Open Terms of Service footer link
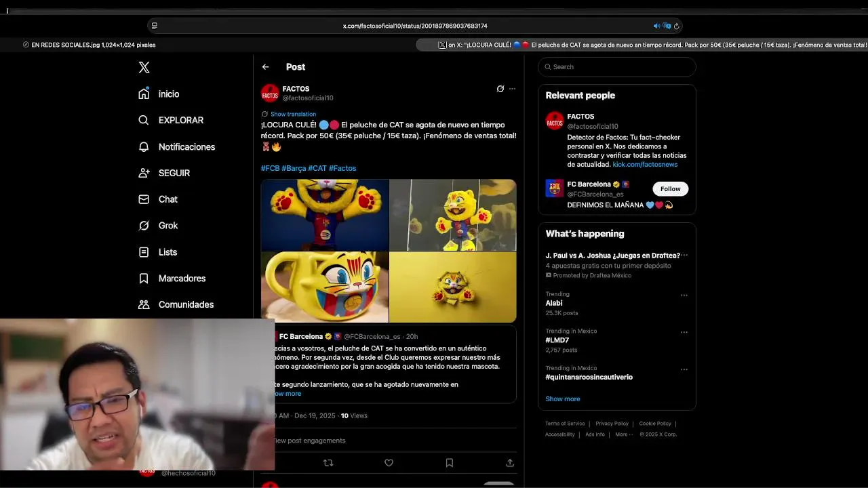 (x=565, y=424)
